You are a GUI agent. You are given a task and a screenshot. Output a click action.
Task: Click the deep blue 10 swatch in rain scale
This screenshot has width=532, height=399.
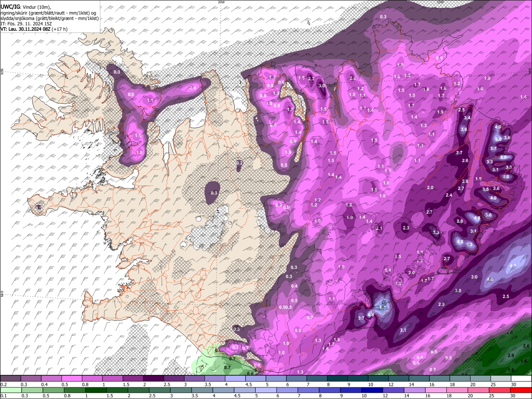click(x=372, y=390)
